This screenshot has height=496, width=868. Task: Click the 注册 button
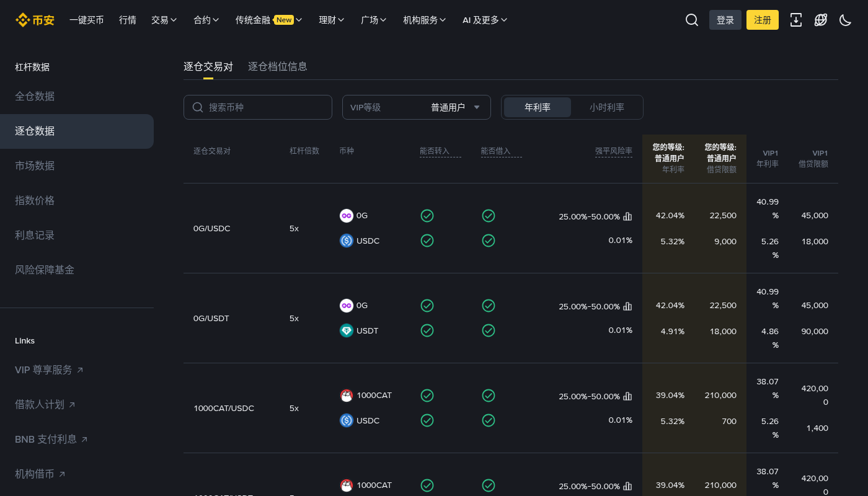coord(763,20)
